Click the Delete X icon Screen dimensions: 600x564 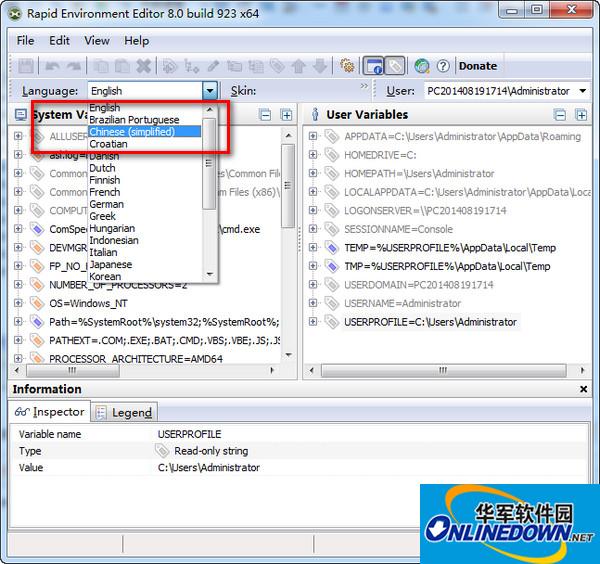[144, 66]
